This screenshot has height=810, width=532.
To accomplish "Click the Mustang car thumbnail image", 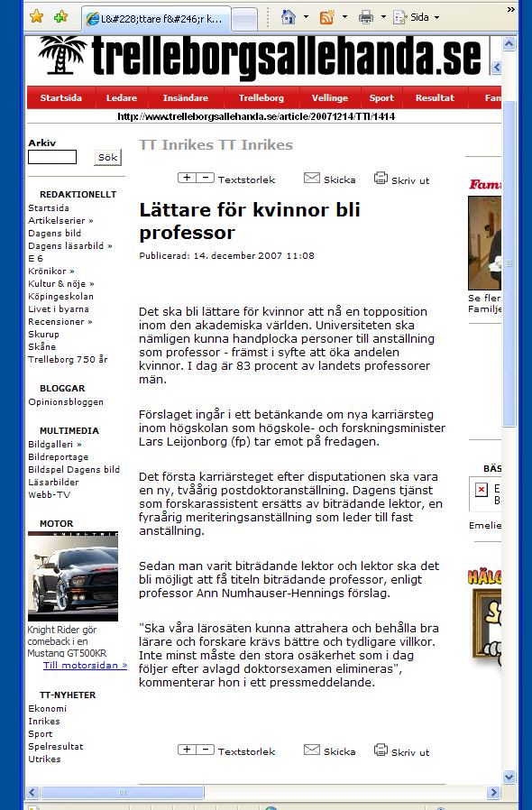I will coord(73,576).
